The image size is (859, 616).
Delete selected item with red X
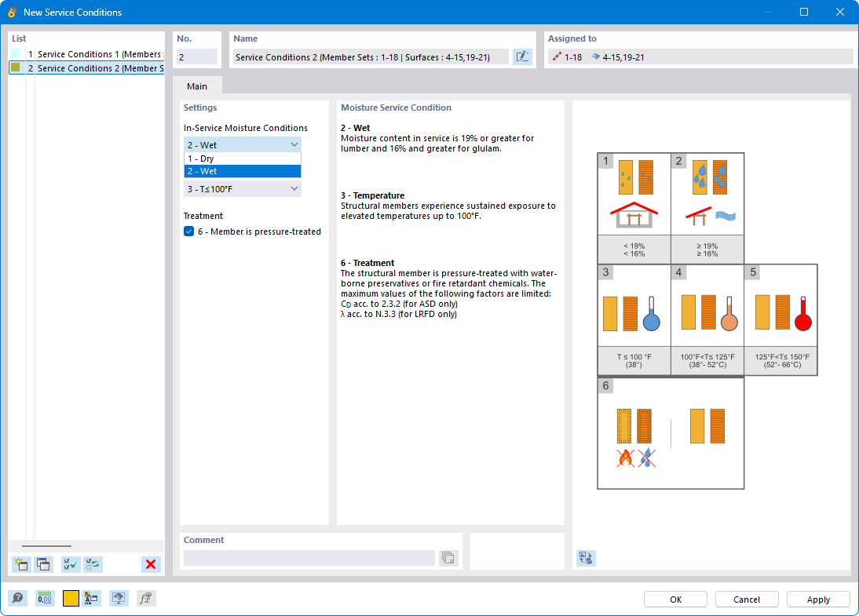pos(151,564)
